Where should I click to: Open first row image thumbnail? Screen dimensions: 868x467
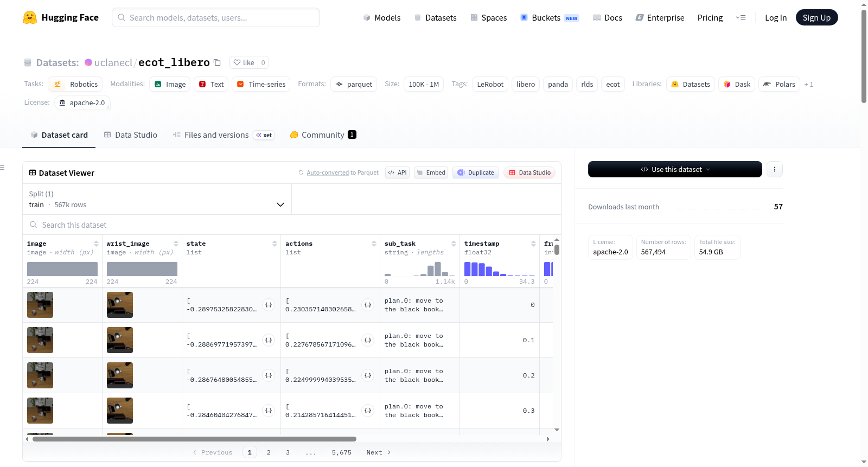tap(40, 305)
